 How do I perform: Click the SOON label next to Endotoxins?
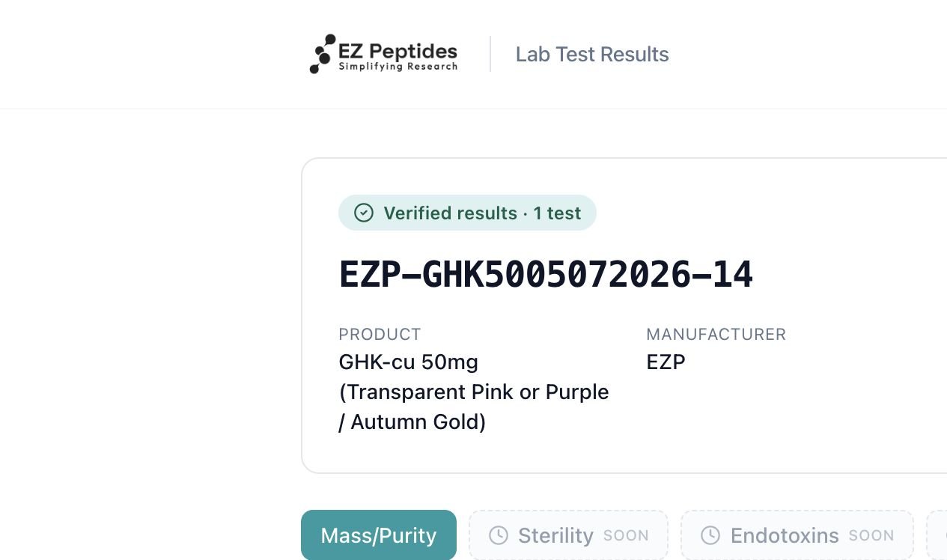click(x=871, y=536)
